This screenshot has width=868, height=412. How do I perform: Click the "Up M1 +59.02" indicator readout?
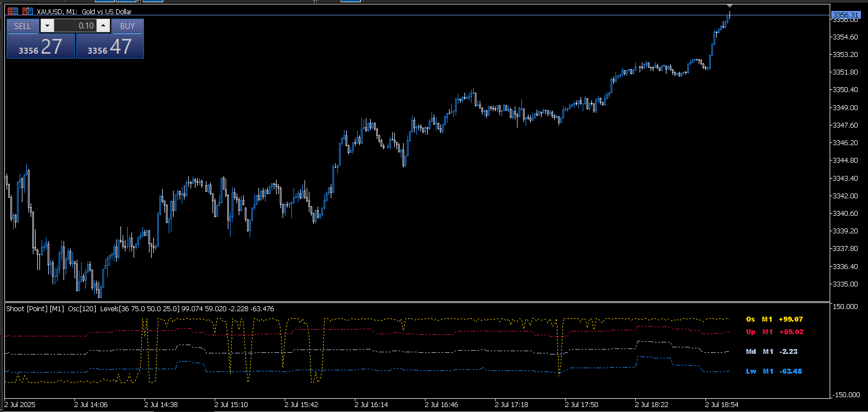click(x=774, y=332)
